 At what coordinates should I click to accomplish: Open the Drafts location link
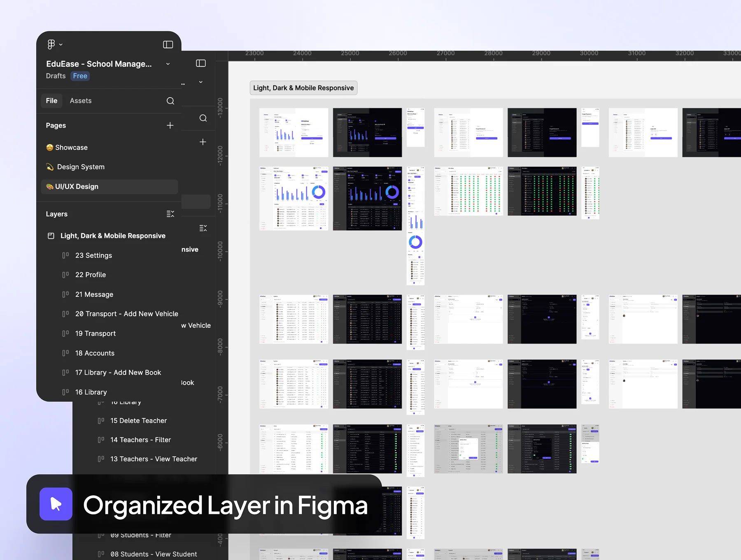coord(56,76)
